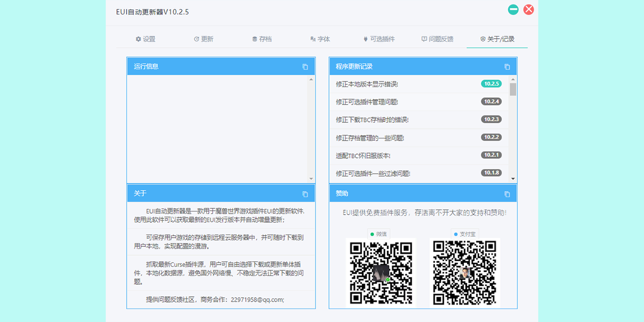Open the 存档 tab
This screenshot has height=322, width=644.
click(262, 39)
